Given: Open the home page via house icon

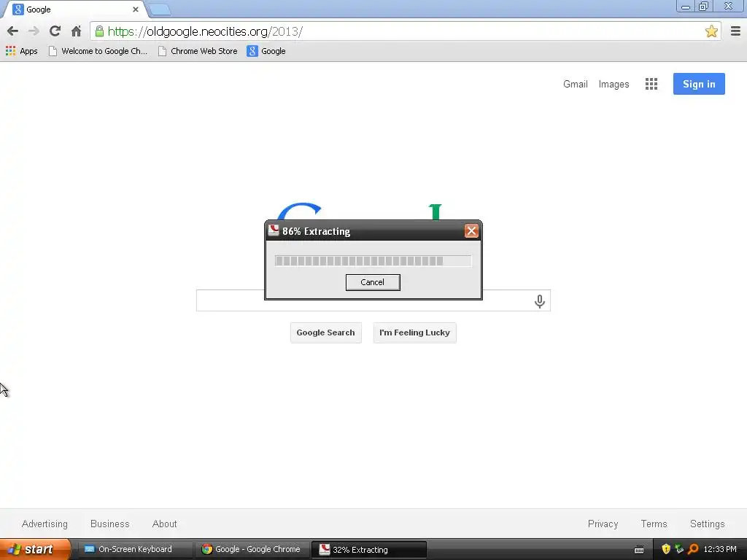Looking at the screenshot, I should 76,31.
